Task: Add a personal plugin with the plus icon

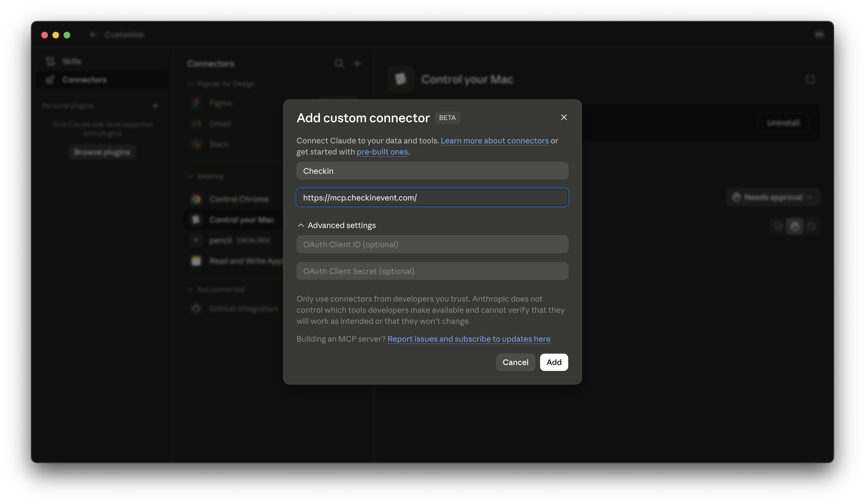Action: 155,106
